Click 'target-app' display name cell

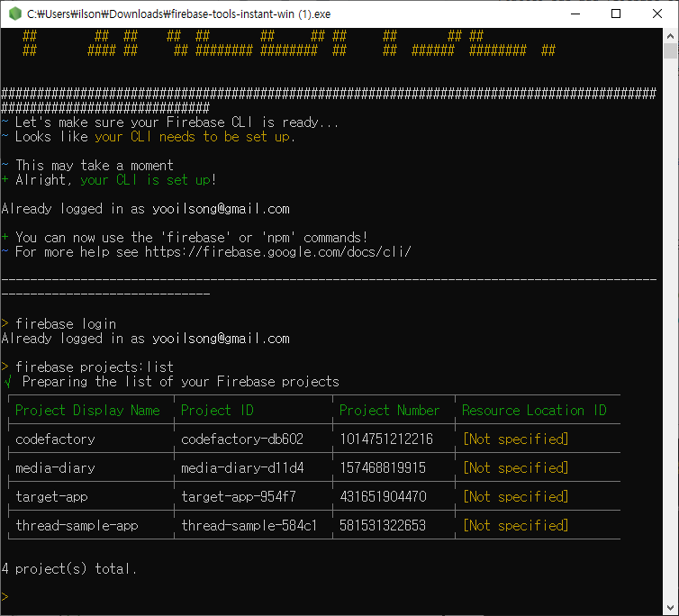click(51, 496)
